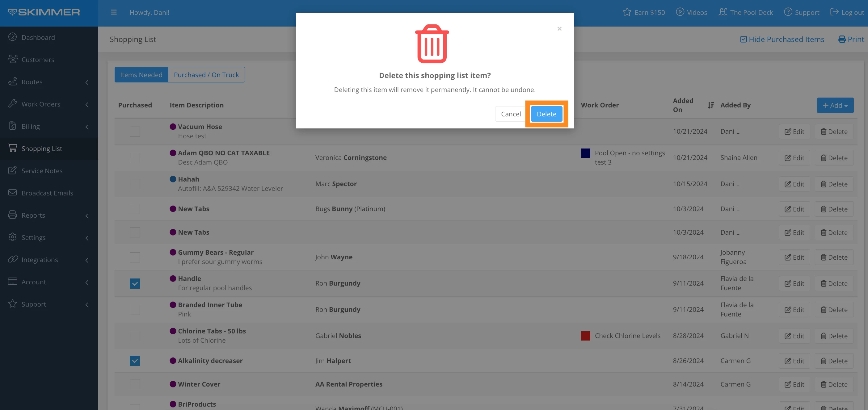This screenshot has width=868, height=410.
Task: Click the hamburger menu icon
Action: click(x=114, y=12)
